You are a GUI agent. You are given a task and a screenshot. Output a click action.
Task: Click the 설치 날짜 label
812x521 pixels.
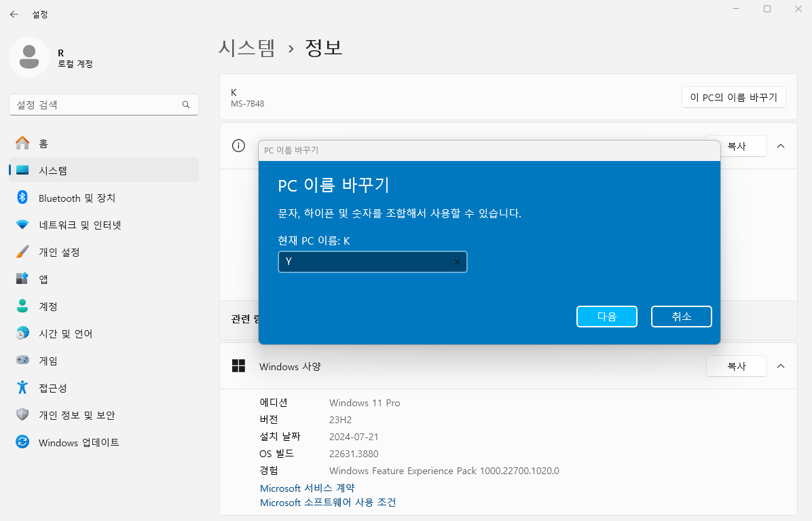280,437
